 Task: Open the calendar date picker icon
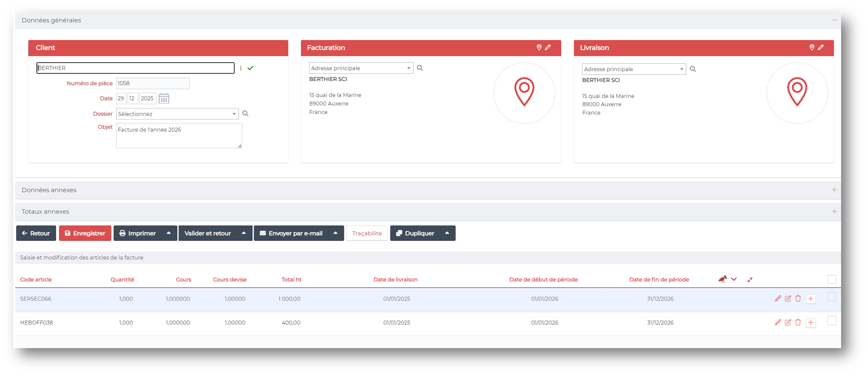coord(164,99)
